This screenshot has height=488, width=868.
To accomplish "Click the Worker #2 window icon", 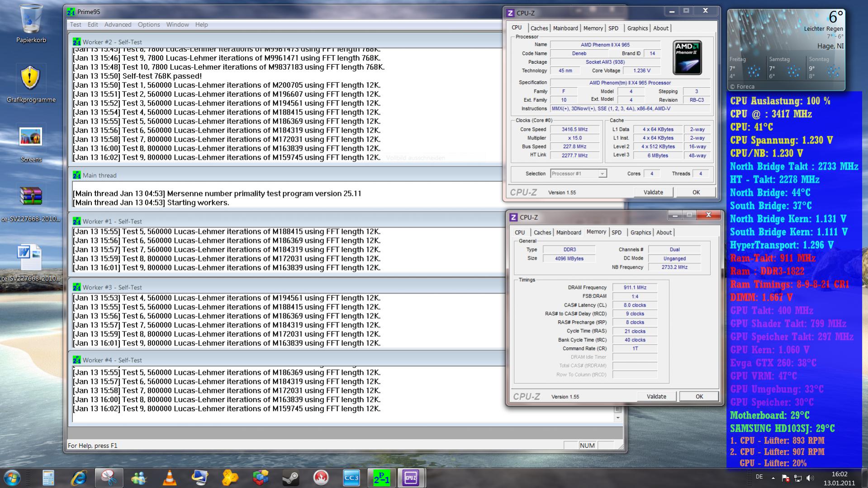I will pos(77,42).
